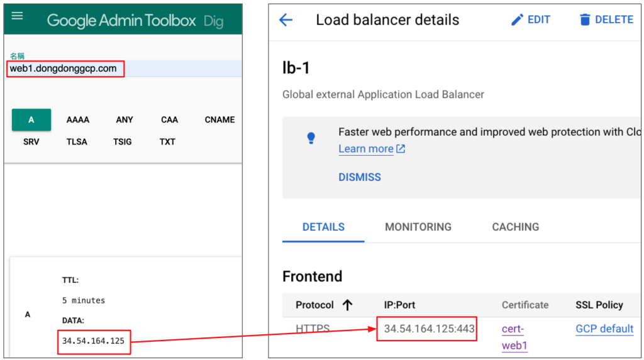Image resolution: width=644 pixels, height=360 pixels.
Task: Click the Dig title in toolbox header
Action: (214, 21)
